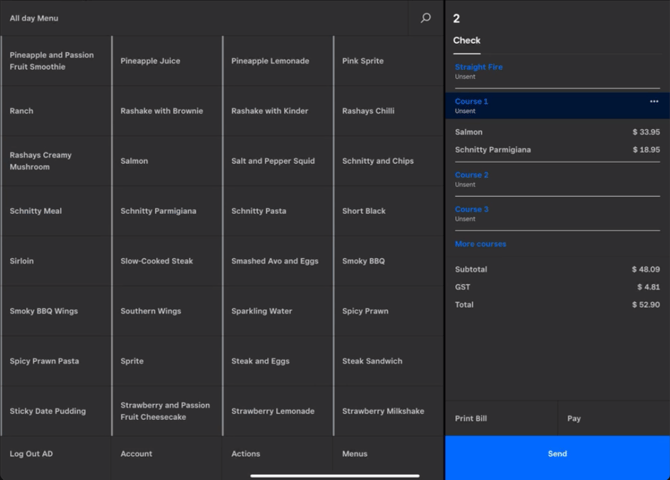Select the Course 2 header

coord(472,175)
